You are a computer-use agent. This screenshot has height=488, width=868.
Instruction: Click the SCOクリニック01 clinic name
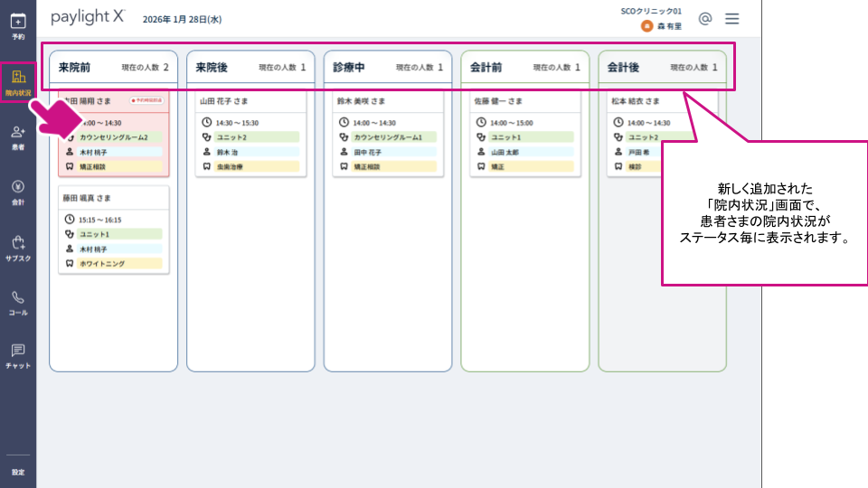pyautogui.click(x=651, y=11)
